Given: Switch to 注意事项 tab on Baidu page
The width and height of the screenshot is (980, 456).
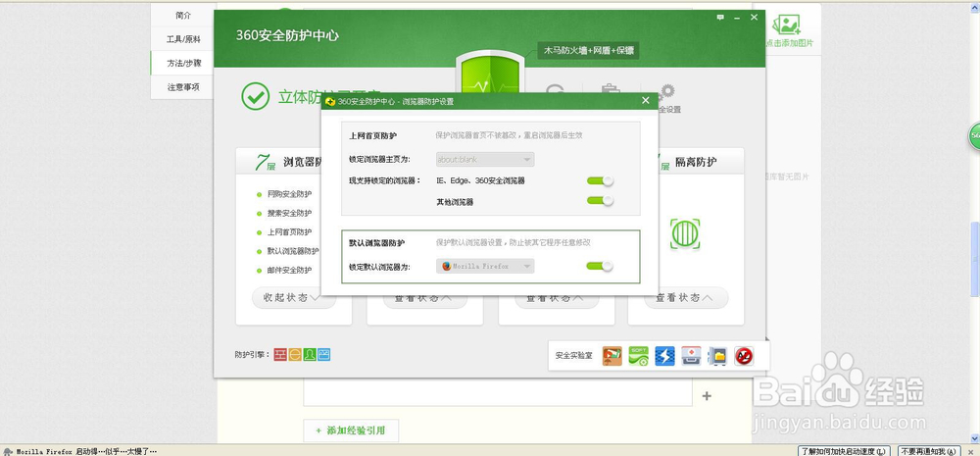Looking at the screenshot, I should click(183, 87).
